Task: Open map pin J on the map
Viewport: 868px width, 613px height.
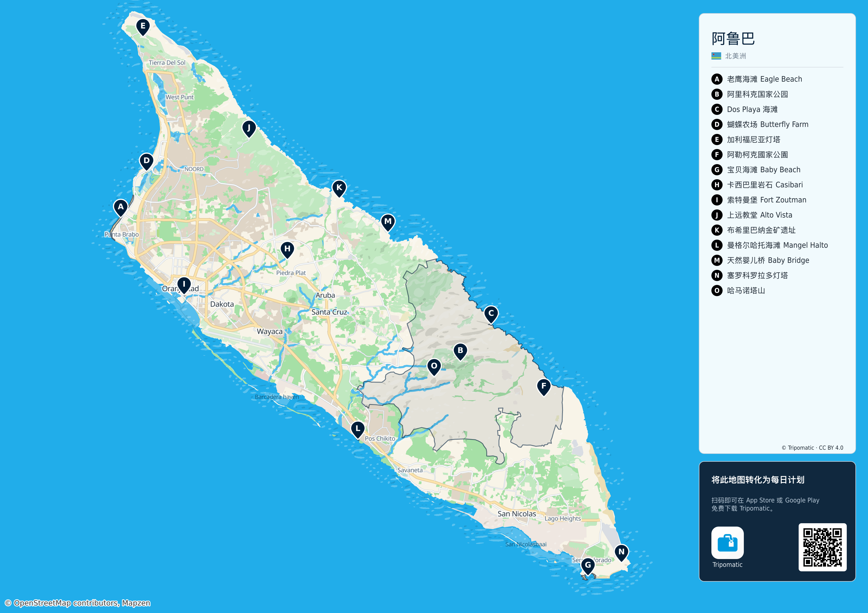Action: (249, 129)
